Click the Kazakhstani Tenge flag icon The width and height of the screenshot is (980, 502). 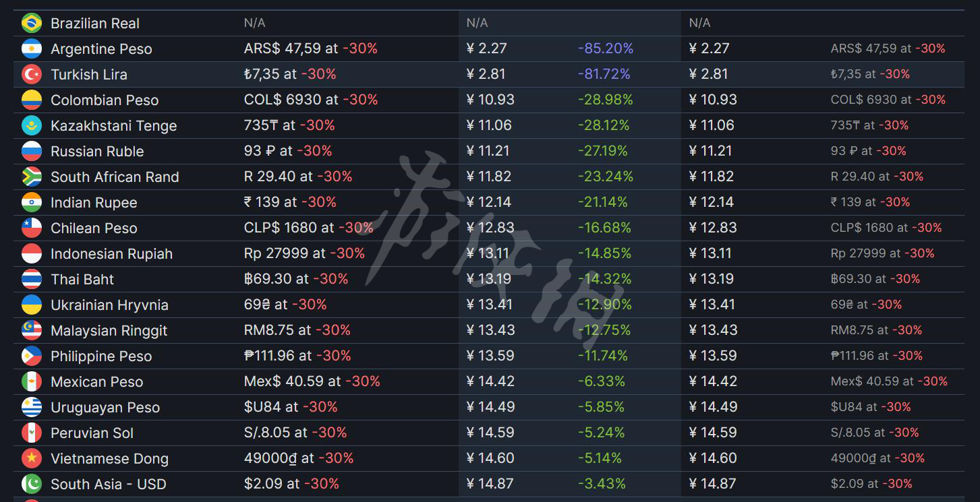click(x=32, y=125)
